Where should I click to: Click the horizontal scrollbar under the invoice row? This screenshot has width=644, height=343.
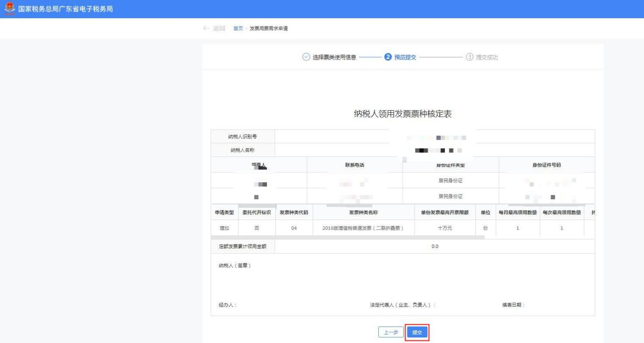coord(348,237)
